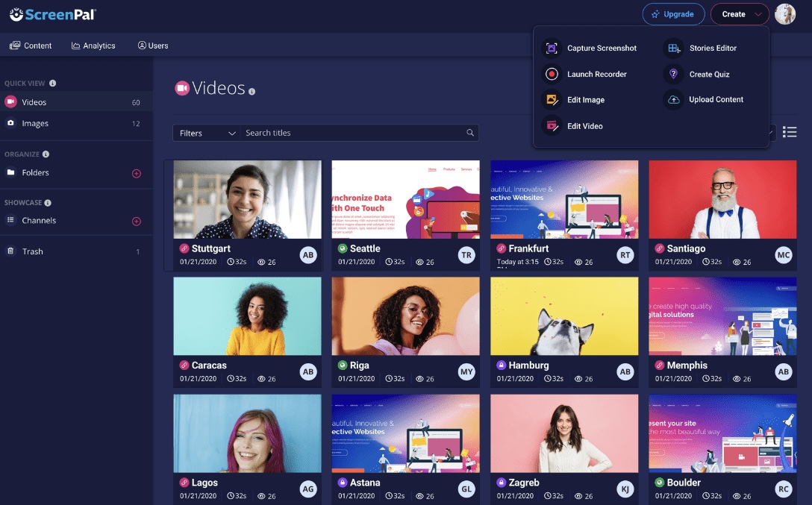The width and height of the screenshot is (812, 505).
Task: Click the search magnifier icon
Action: 469,133
